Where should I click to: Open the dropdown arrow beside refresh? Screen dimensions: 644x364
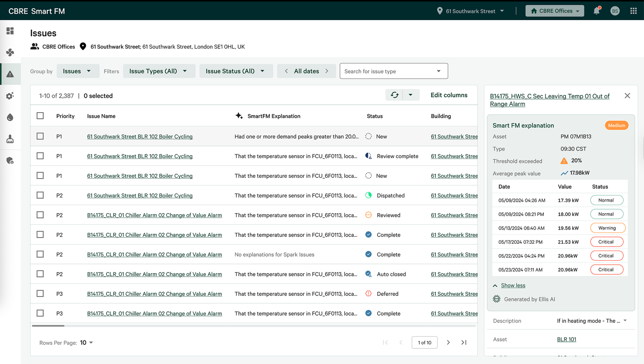[x=411, y=95]
